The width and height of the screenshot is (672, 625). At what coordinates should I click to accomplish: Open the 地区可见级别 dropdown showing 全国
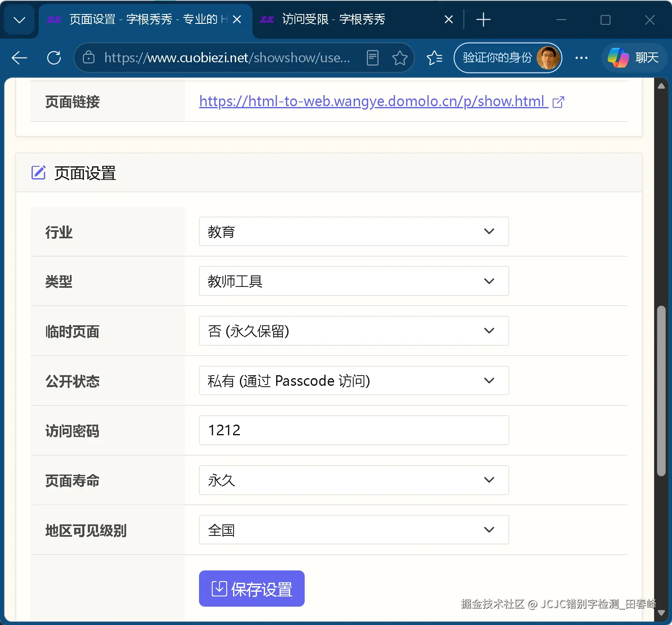pyautogui.click(x=354, y=530)
